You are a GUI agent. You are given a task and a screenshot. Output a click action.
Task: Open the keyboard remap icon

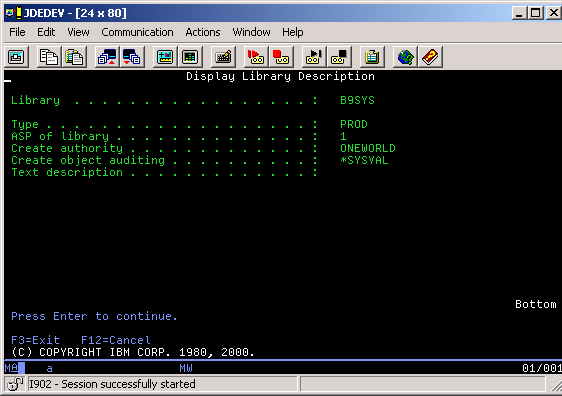coord(223,57)
